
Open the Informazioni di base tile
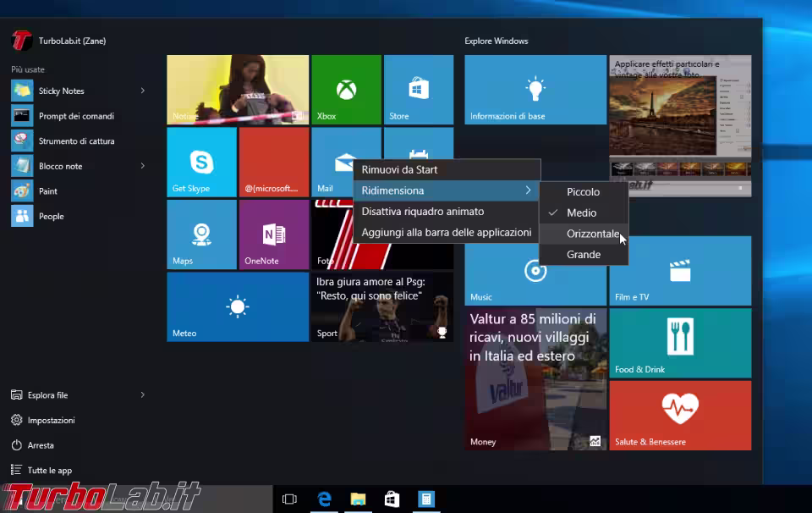coord(535,90)
